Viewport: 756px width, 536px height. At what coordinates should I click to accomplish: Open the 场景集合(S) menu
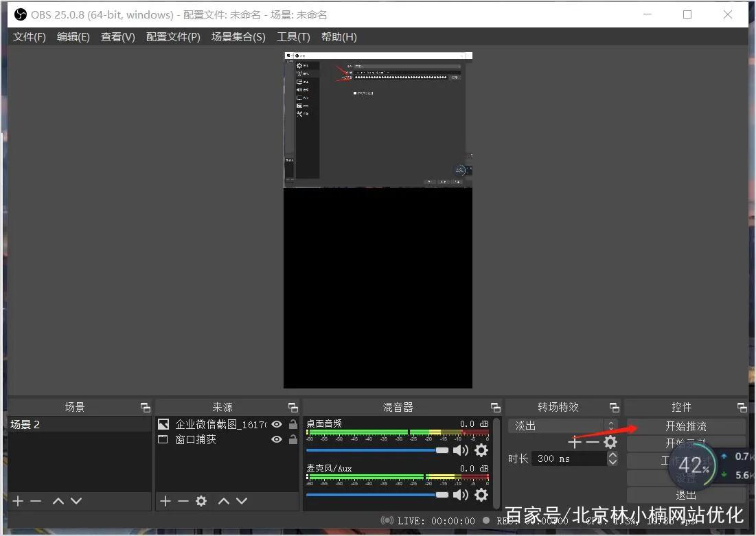[238, 36]
